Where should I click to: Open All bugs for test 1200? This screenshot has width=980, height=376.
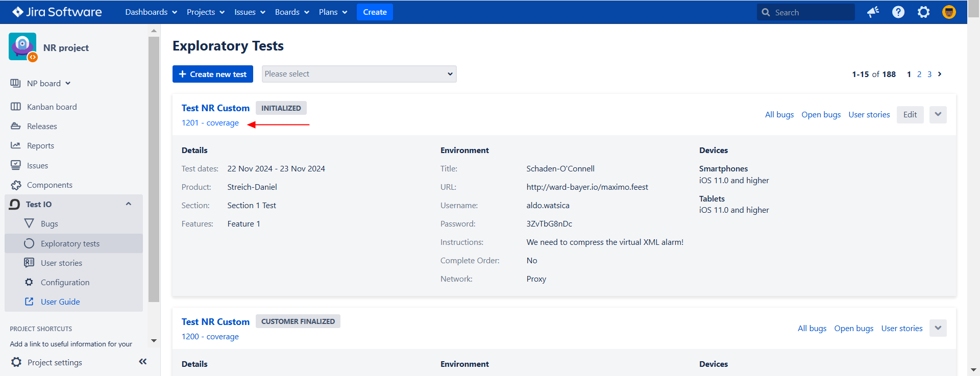point(812,328)
